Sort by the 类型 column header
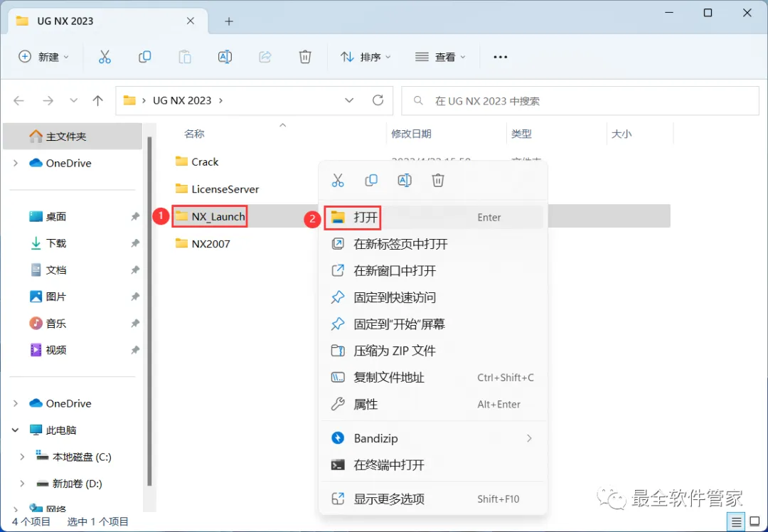The image size is (768, 532). [521, 134]
